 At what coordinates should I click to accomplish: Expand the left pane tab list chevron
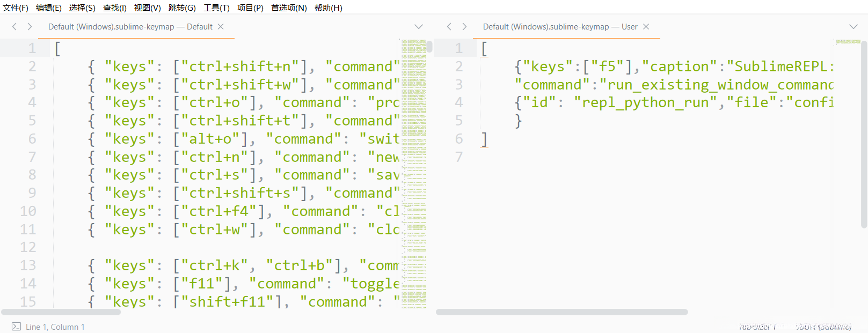tap(419, 27)
